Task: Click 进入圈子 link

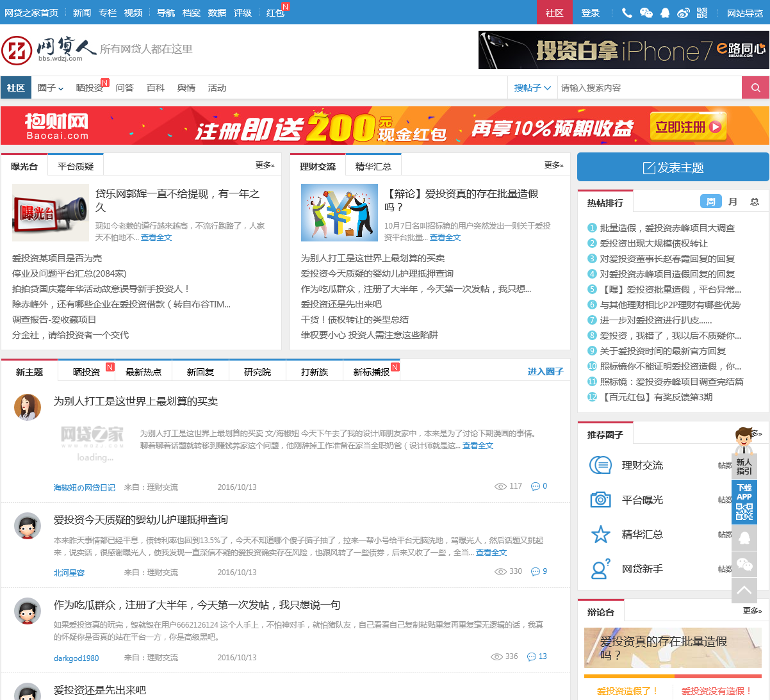Action: [546, 371]
